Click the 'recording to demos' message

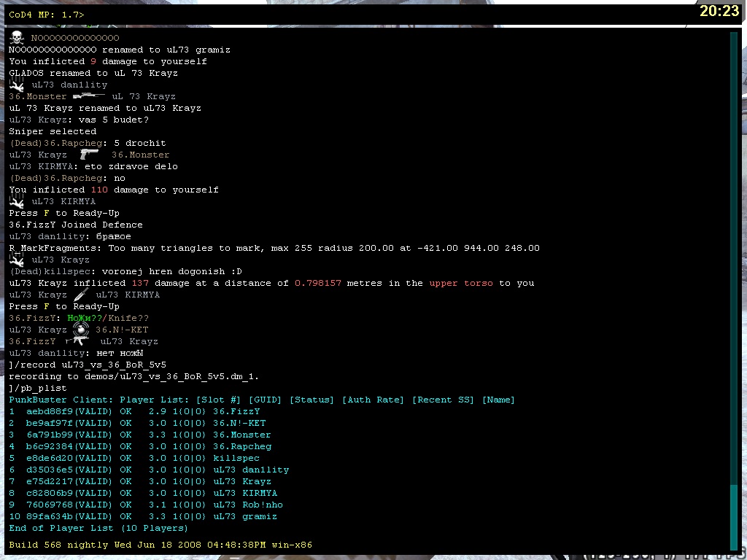(x=134, y=377)
